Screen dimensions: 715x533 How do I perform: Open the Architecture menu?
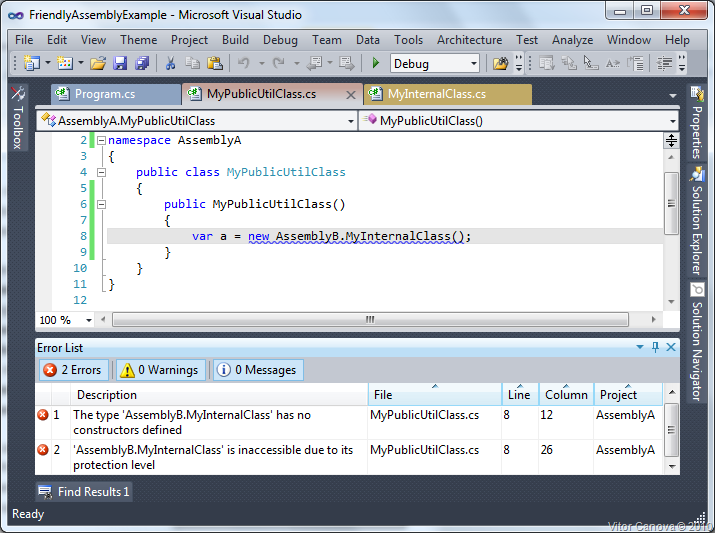pyautogui.click(x=469, y=40)
